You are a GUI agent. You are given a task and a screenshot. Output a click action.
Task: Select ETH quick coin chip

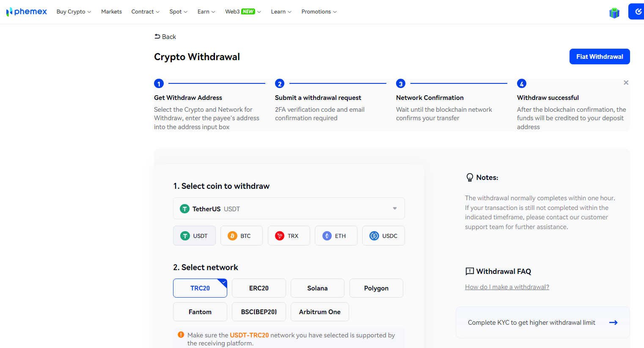[x=336, y=236]
